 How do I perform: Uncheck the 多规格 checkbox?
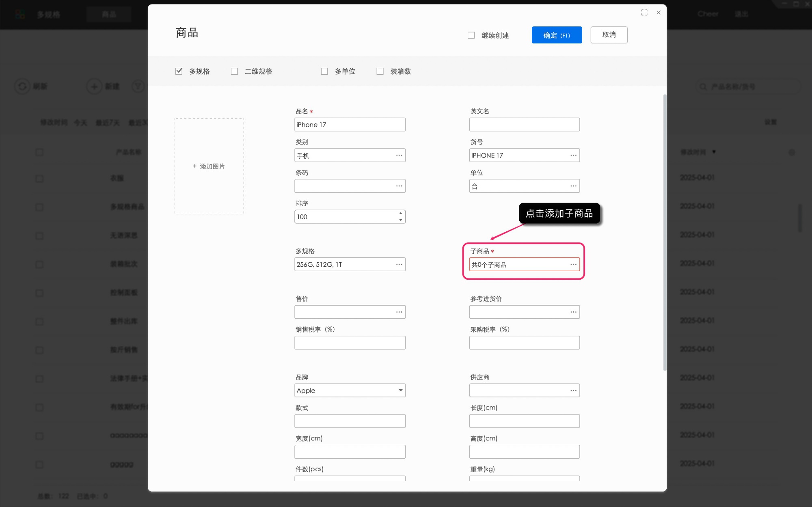pyautogui.click(x=179, y=71)
